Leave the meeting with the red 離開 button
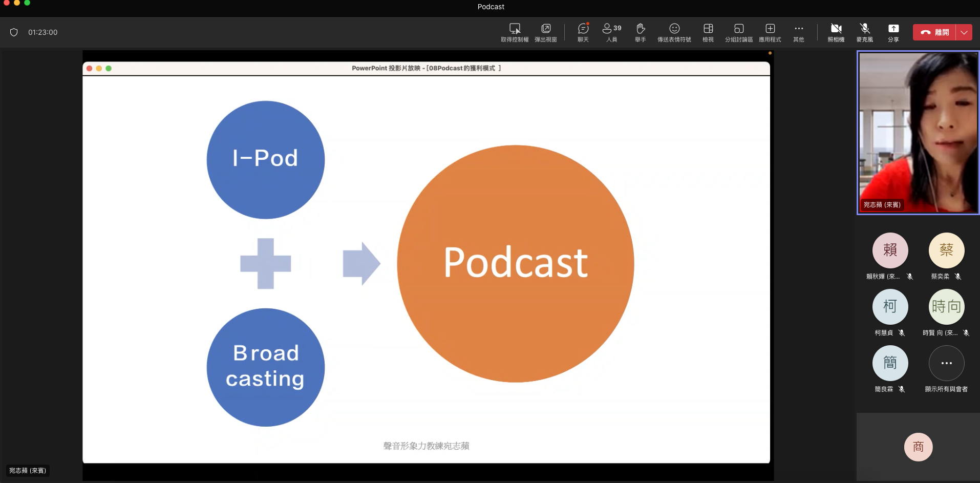The width and height of the screenshot is (980, 483). (934, 32)
